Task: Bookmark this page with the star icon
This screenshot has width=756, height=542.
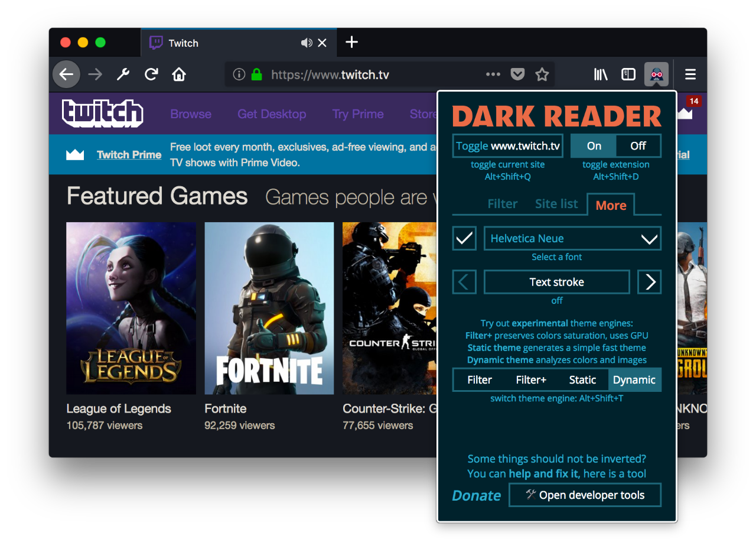Action: 542,74
